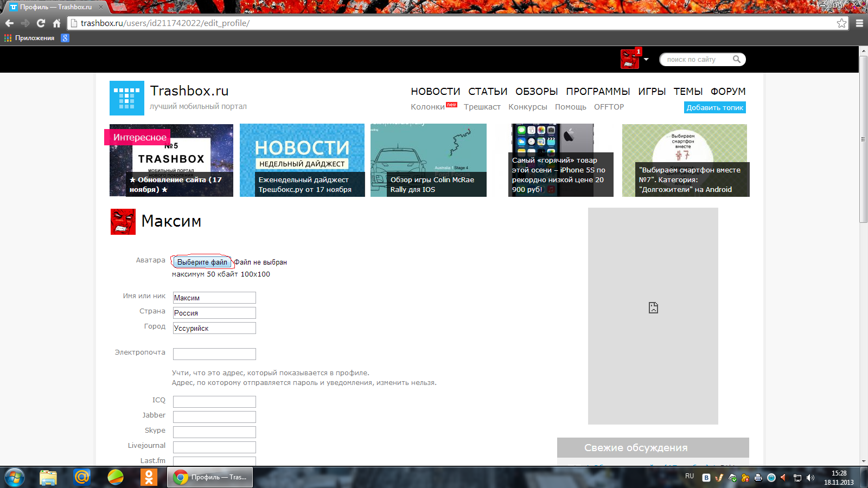Image resolution: width=868 pixels, height=488 pixels.
Task: Open the Google bookmark icon
Action: click(x=65, y=38)
